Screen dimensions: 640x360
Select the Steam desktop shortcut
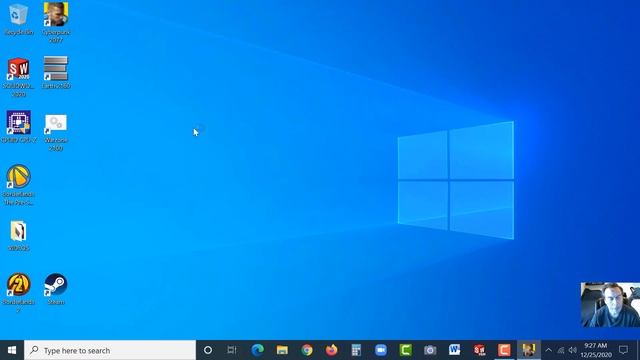56,289
